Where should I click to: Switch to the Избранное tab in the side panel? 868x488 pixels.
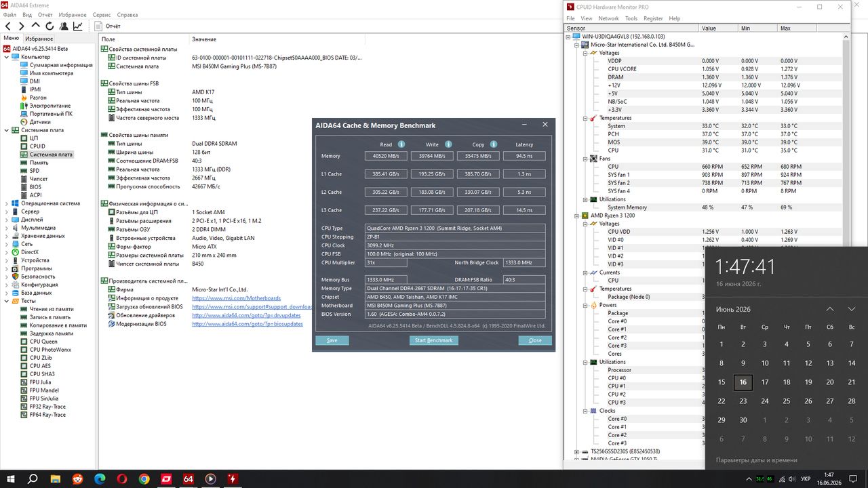[39, 39]
